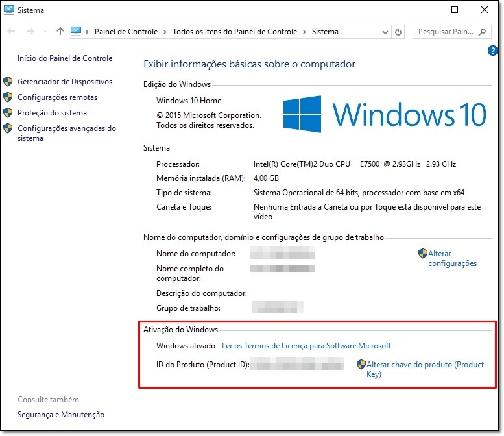The image size is (504, 436).
Task: Click shield icon beside Configurações remotas
Action: coord(8,97)
